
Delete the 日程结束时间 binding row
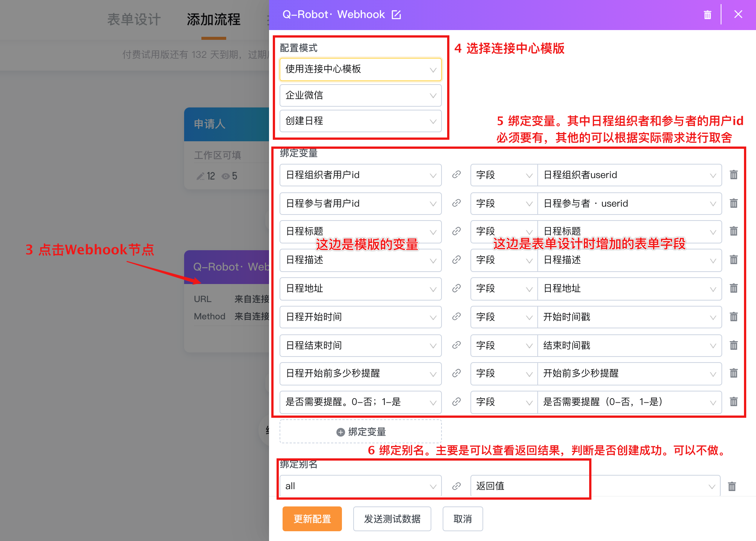[x=733, y=345]
